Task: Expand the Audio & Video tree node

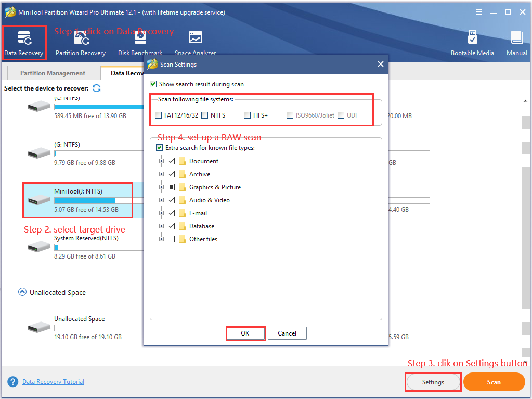Action: click(x=162, y=200)
